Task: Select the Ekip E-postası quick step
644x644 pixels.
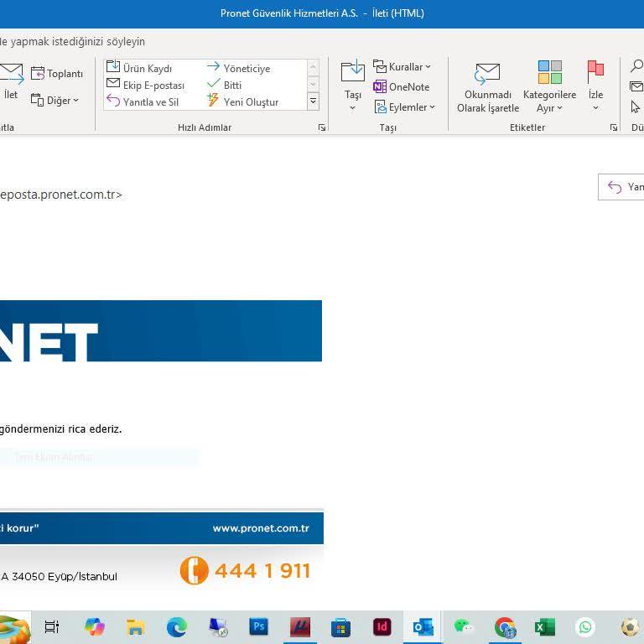Action: pyautogui.click(x=145, y=85)
